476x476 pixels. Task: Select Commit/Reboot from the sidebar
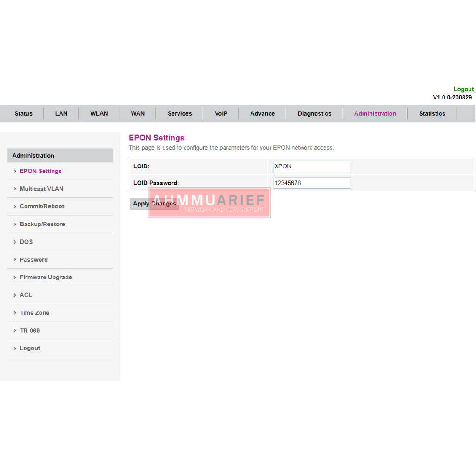(x=42, y=206)
